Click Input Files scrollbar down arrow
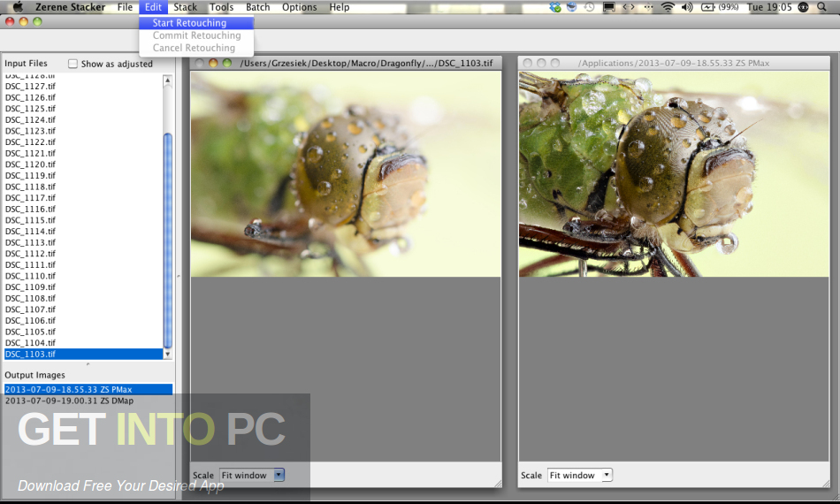Viewport: 840px width, 504px height. click(x=168, y=354)
